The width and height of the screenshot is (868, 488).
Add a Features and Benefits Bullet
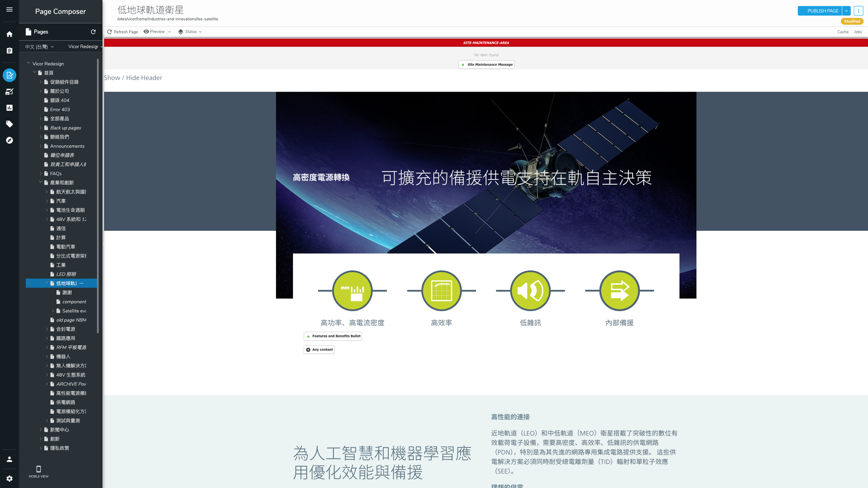(333, 336)
